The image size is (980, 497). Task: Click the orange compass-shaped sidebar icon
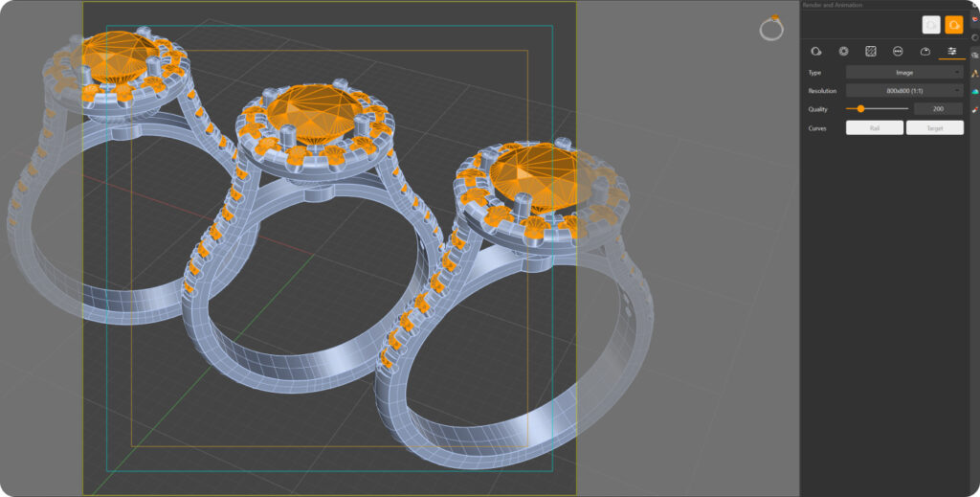[x=974, y=73]
